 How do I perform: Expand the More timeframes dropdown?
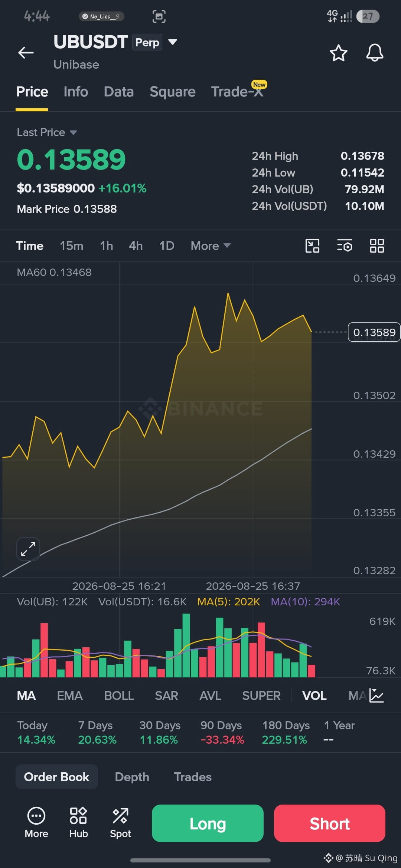pyautogui.click(x=211, y=246)
